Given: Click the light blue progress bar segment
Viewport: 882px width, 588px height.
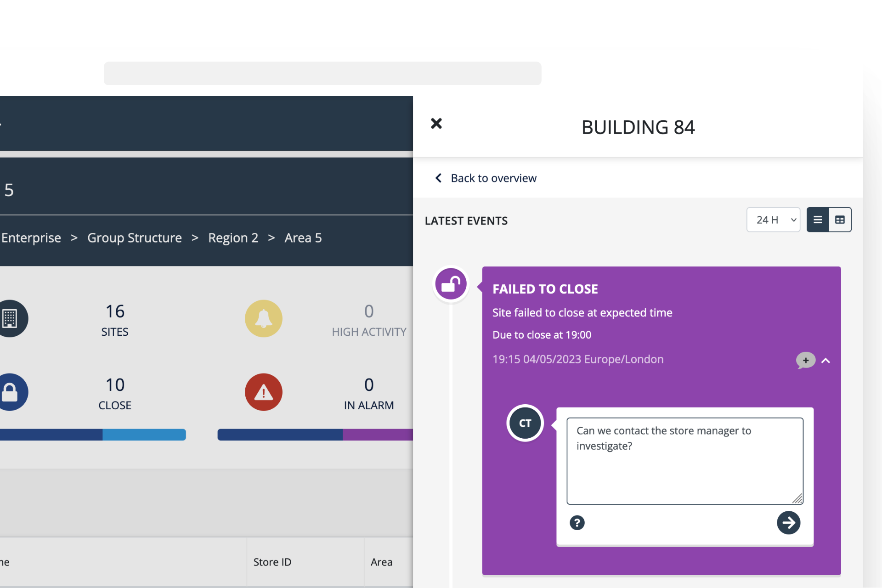Looking at the screenshot, I should tap(144, 435).
